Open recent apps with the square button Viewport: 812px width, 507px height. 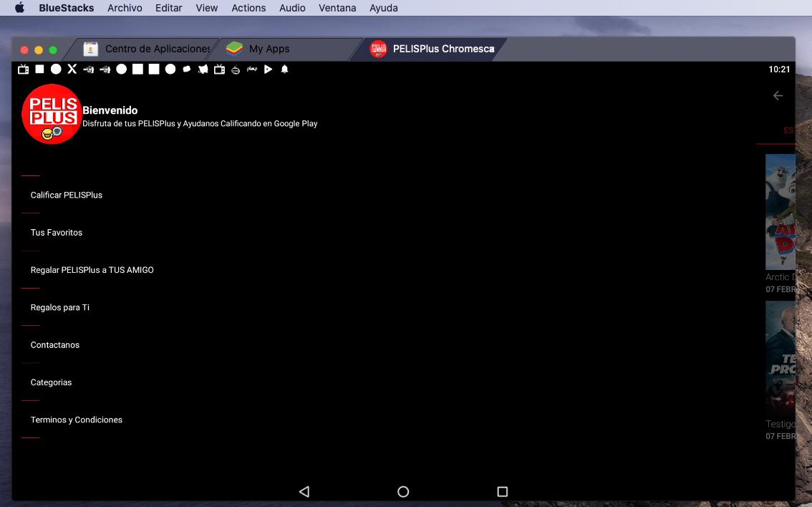pyautogui.click(x=502, y=492)
